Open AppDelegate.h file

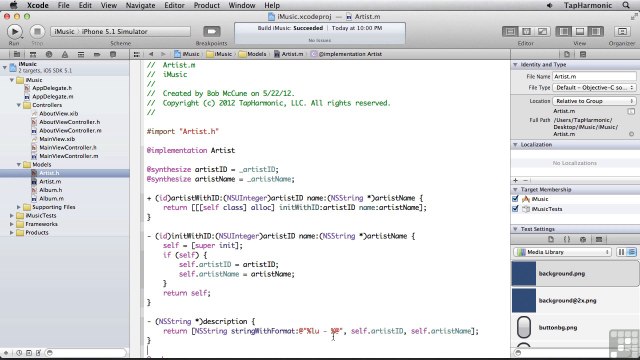[52, 88]
